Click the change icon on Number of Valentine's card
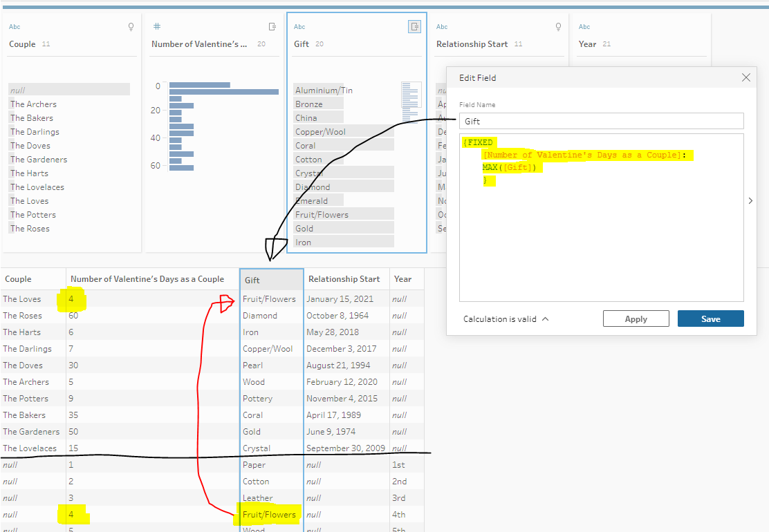 coord(272,27)
